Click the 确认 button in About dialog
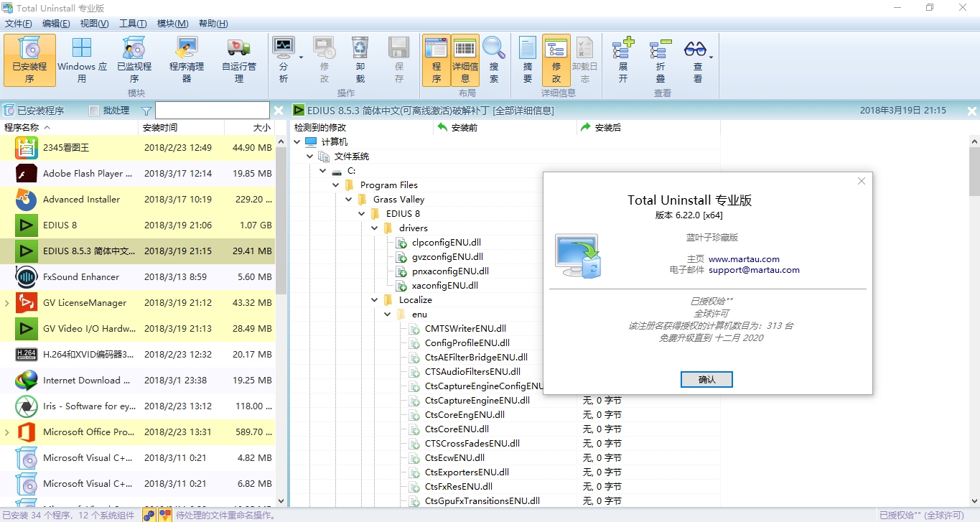Viewport: 980px width, 522px height. click(707, 379)
